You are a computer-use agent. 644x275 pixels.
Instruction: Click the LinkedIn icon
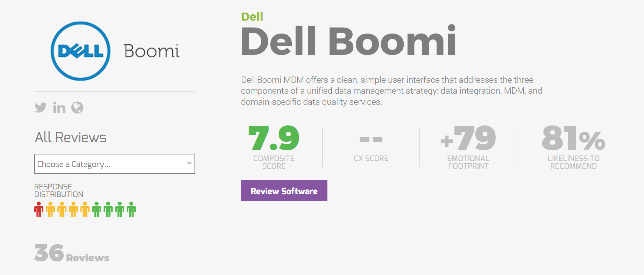(59, 108)
